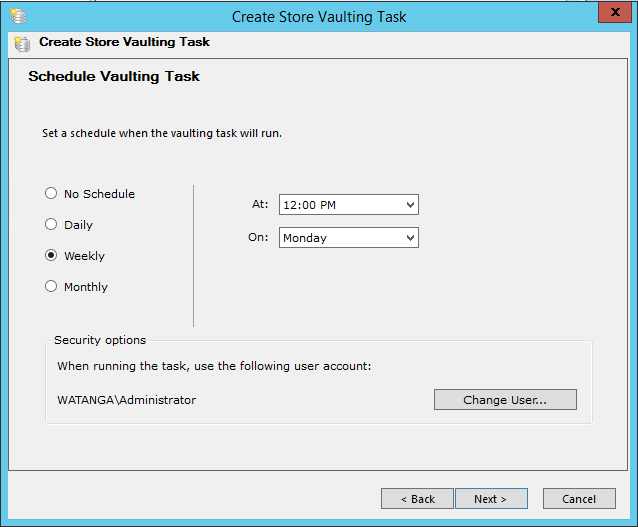The height and width of the screenshot is (527, 638).
Task: Go to previous step with Back
Action: click(x=417, y=499)
